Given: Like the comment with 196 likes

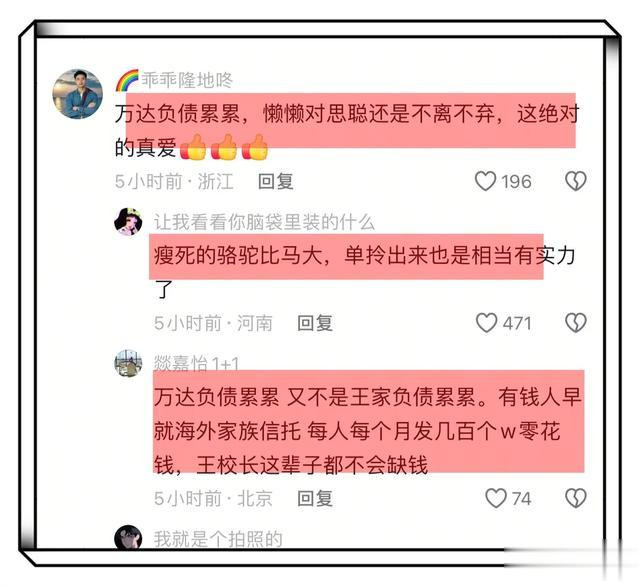Looking at the screenshot, I should tap(486, 181).
